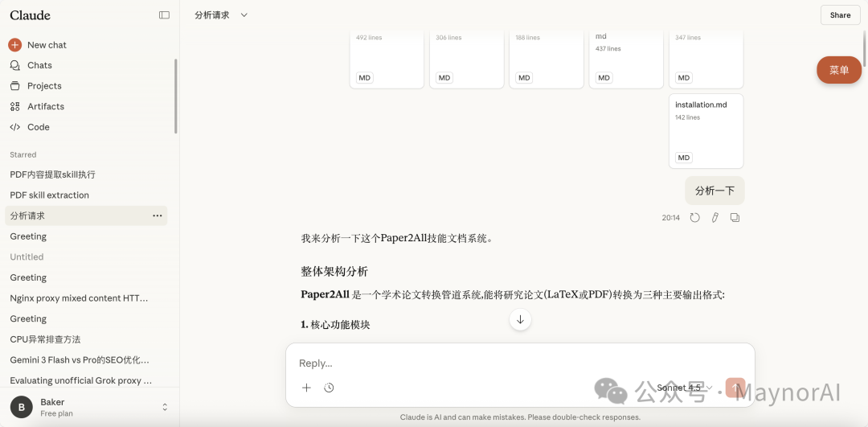868x427 pixels.
Task: Open 'CPU异常排查方法' chat
Action: point(86,339)
